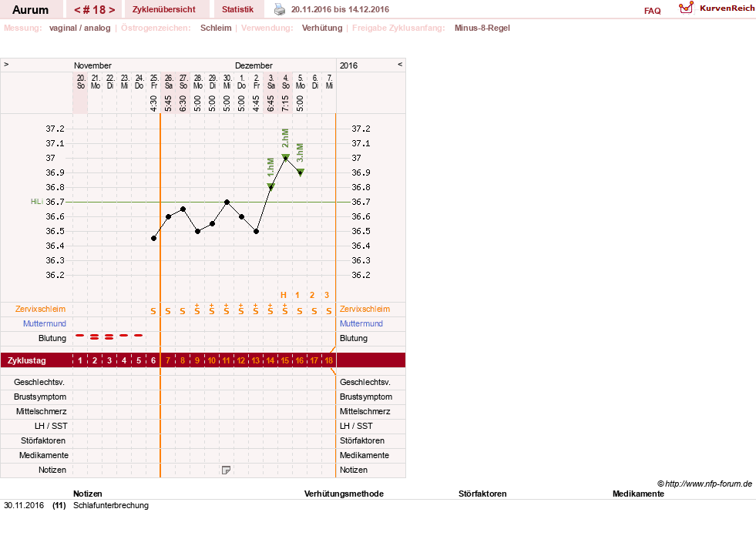
Task: Click the 'Verhütung' usage value
Action: pos(322,28)
